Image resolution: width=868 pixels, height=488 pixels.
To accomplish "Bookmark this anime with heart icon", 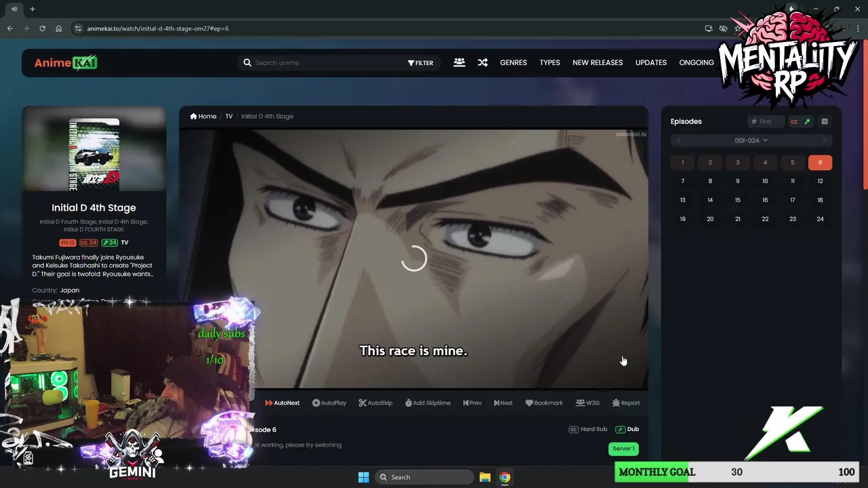I will click(544, 403).
